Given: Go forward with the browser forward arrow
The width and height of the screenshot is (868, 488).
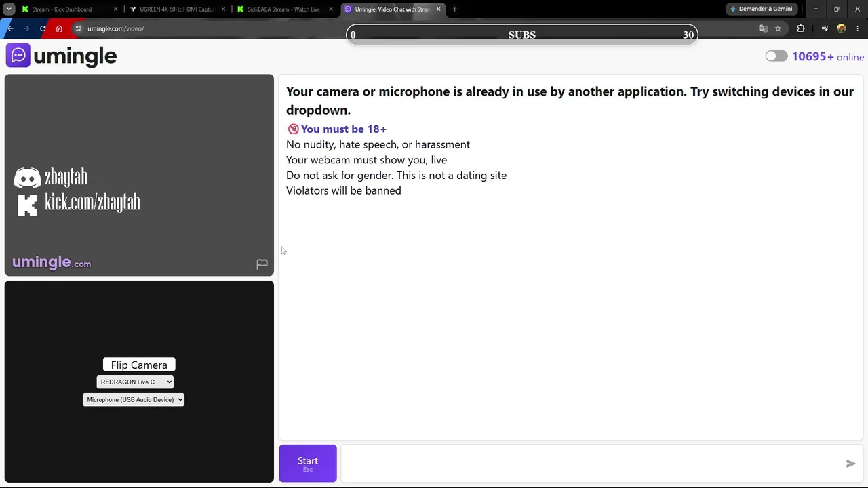Looking at the screenshot, I should pos(26,28).
